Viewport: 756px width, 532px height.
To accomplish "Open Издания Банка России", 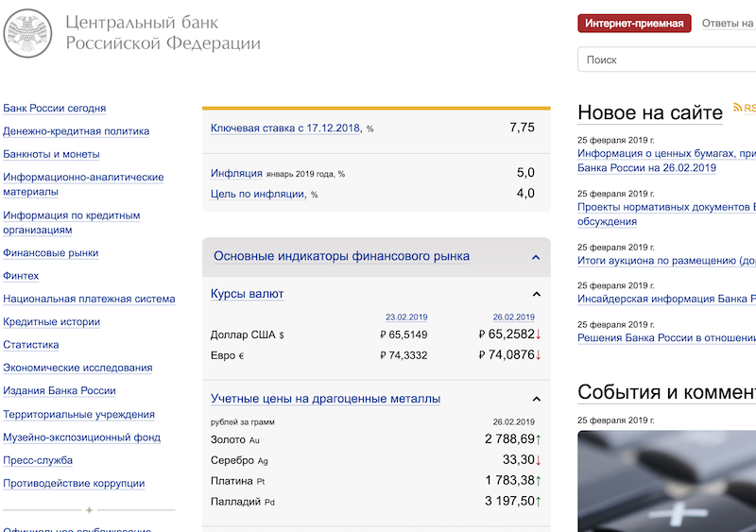I will (x=60, y=390).
